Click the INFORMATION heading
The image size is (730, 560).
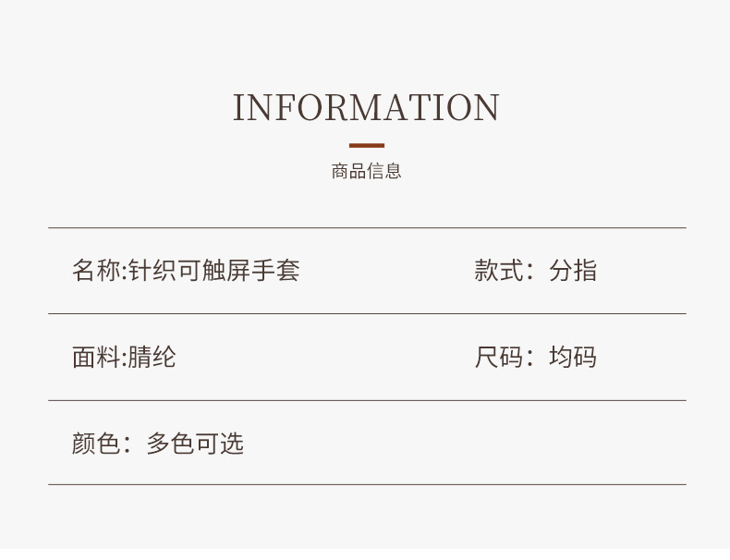tap(366, 107)
